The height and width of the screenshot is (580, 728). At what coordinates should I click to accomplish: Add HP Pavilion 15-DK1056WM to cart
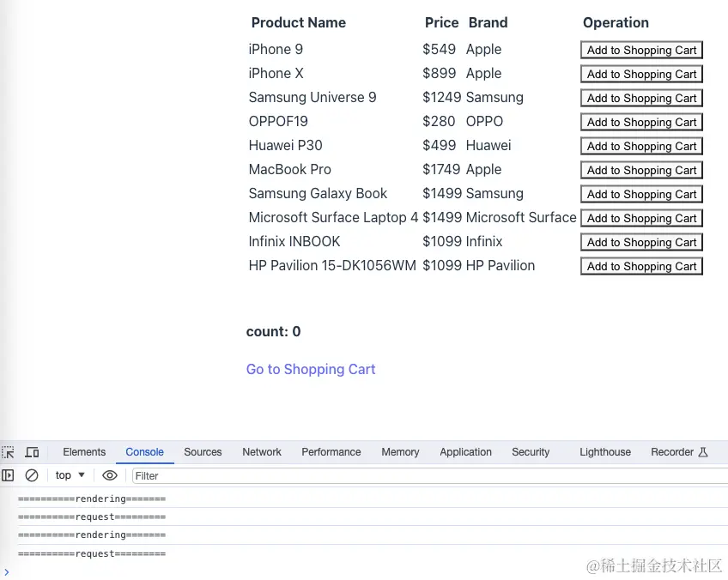tap(641, 266)
